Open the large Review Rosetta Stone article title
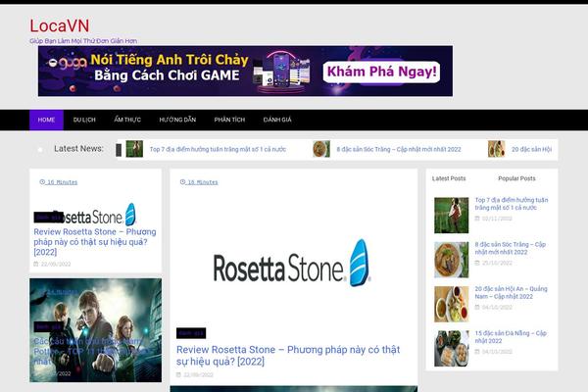Viewport: 588px width, 392px height. click(288, 355)
